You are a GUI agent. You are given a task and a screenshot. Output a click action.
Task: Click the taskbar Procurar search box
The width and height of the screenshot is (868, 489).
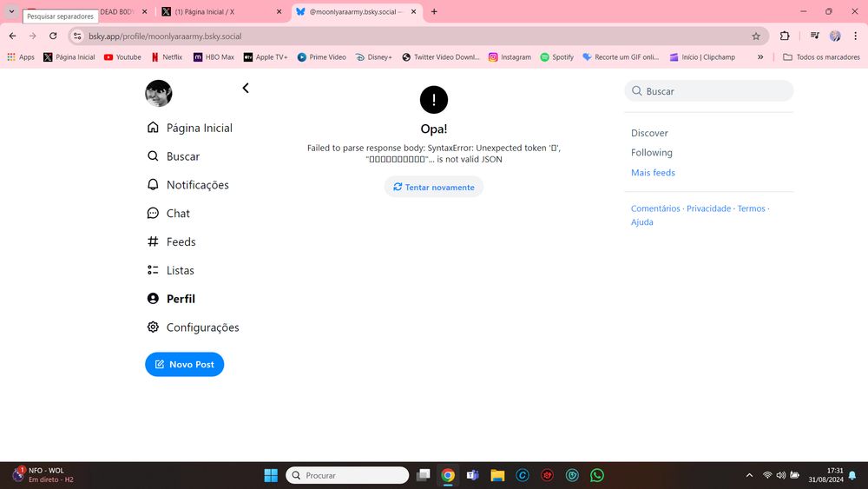tap(347, 475)
